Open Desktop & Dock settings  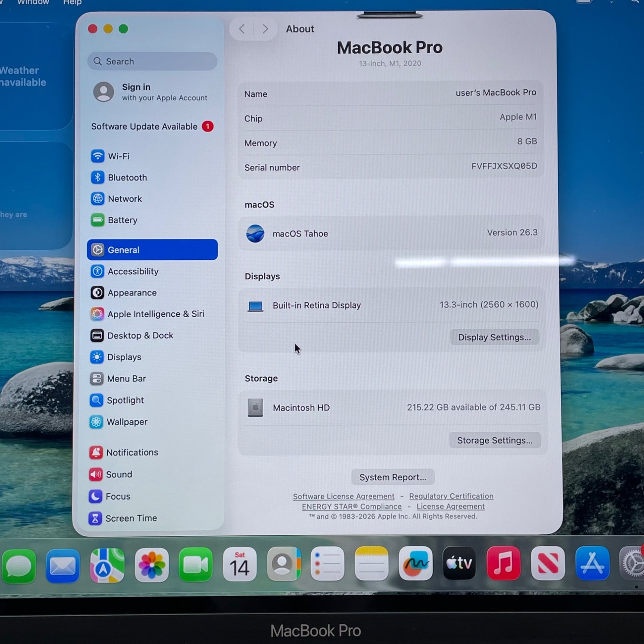click(140, 336)
